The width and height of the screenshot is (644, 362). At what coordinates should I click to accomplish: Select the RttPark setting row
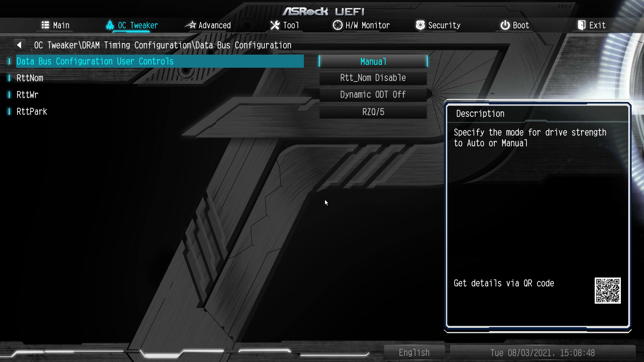coord(160,112)
